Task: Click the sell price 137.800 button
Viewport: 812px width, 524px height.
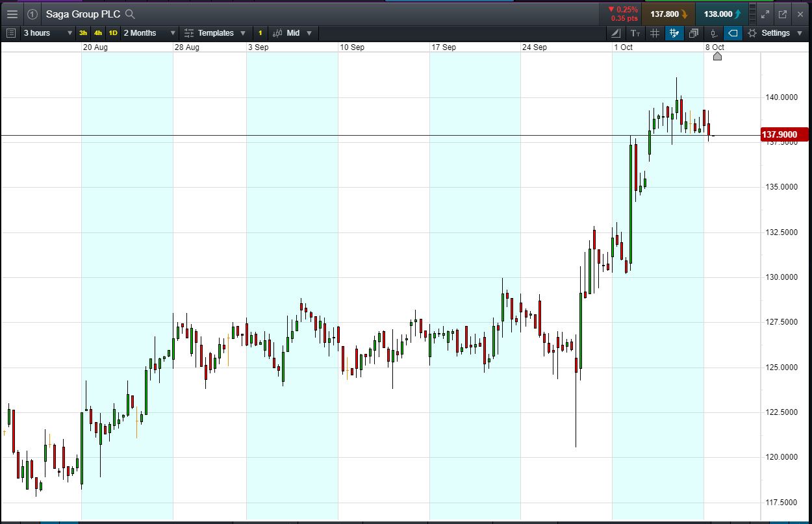Action: click(x=668, y=14)
